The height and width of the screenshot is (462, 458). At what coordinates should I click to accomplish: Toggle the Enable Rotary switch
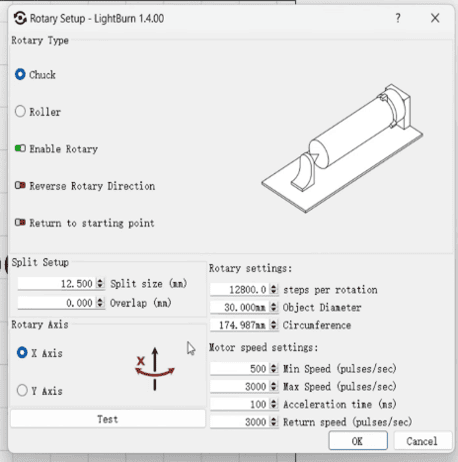coord(20,148)
